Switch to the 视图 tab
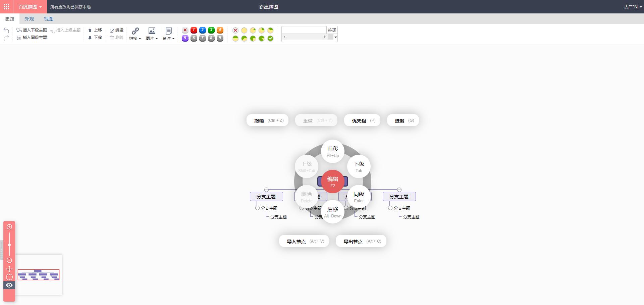The width and height of the screenshot is (644, 305). pyautogui.click(x=48, y=19)
